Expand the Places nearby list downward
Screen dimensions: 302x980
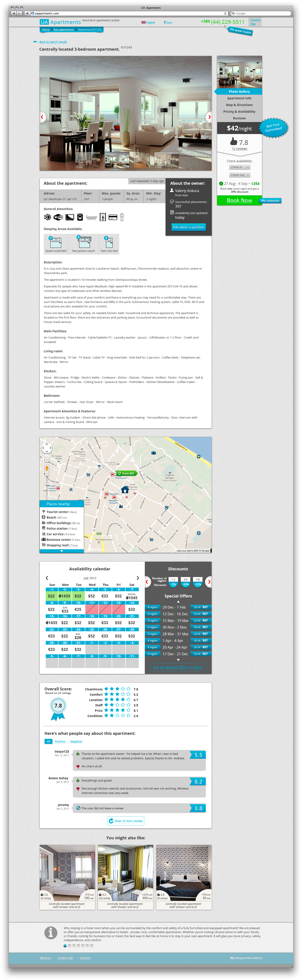pos(62,551)
